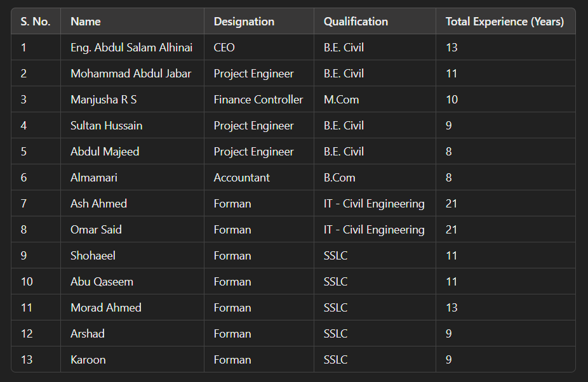The height and width of the screenshot is (382, 588).
Task: Select Omar Said's IT - Civil Engineering qualification
Action: click(x=374, y=230)
